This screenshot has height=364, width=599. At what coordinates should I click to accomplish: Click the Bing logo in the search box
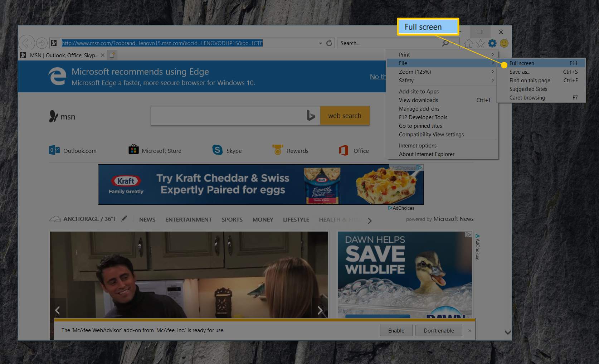(311, 116)
